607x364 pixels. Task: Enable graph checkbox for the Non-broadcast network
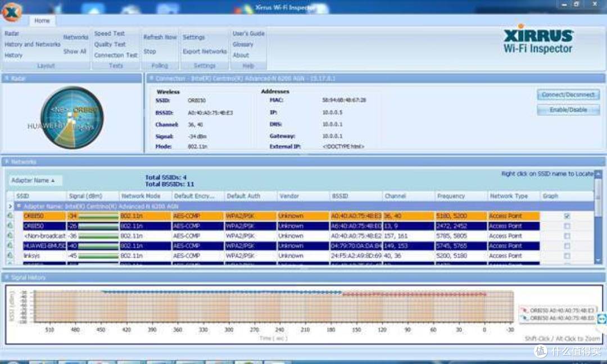pyautogui.click(x=567, y=236)
